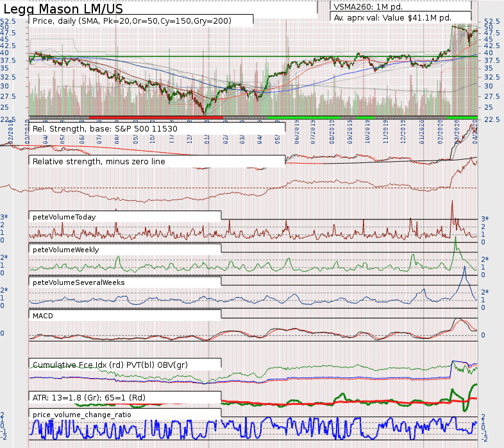Select the 42.5 label on left price axis
Viewport: 504px width, 448px height.
[x=8, y=46]
